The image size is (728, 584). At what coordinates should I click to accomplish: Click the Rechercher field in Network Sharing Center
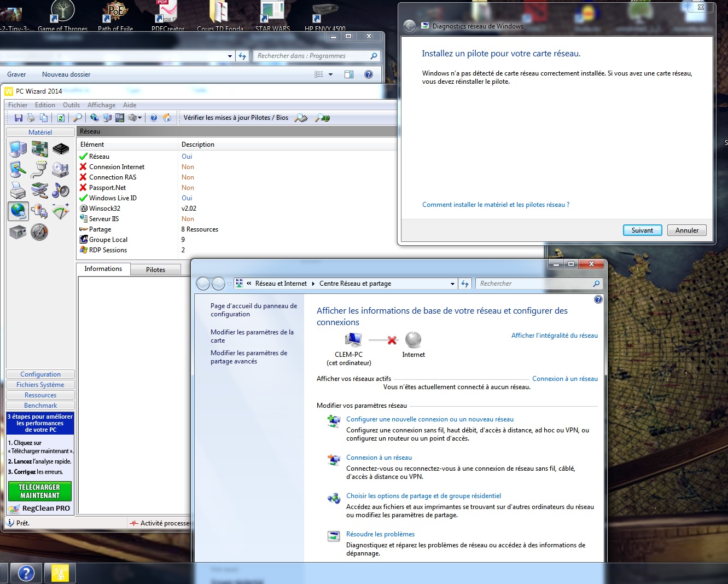[x=538, y=284]
